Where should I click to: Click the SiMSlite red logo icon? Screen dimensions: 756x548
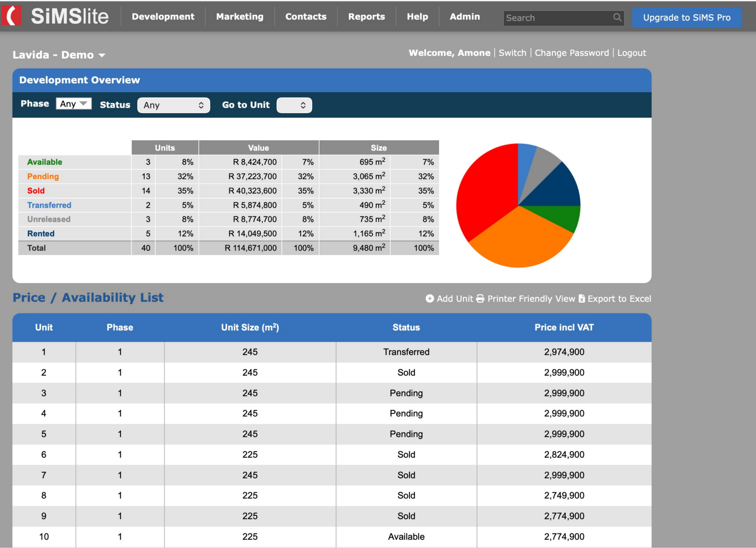(x=11, y=16)
